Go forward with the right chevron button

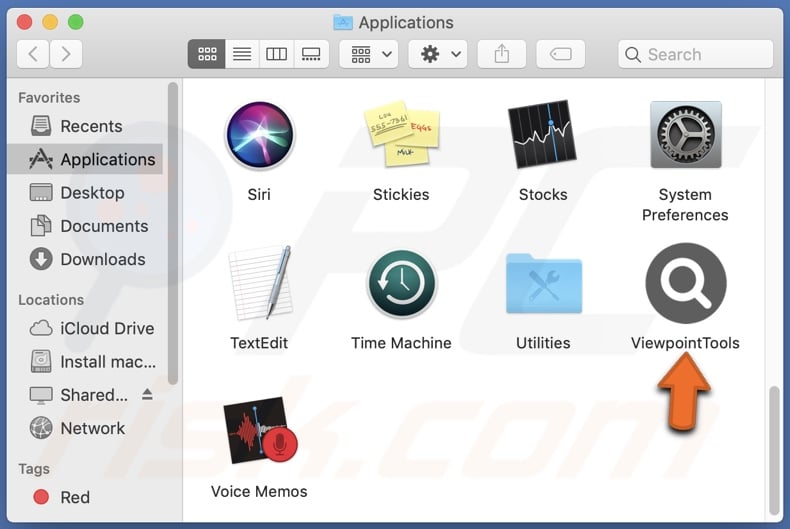tap(66, 54)
